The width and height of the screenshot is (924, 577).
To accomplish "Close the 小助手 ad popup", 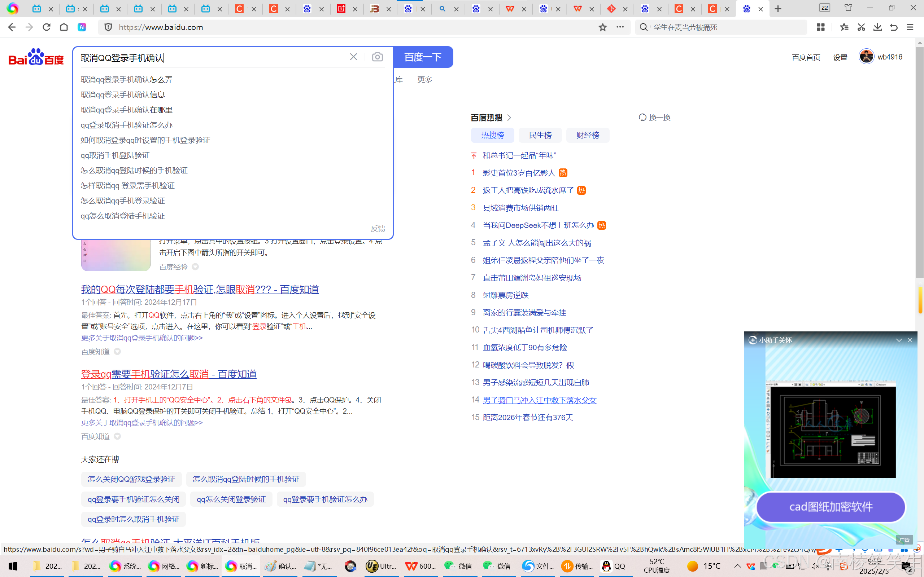I will [x=910, y=340].
